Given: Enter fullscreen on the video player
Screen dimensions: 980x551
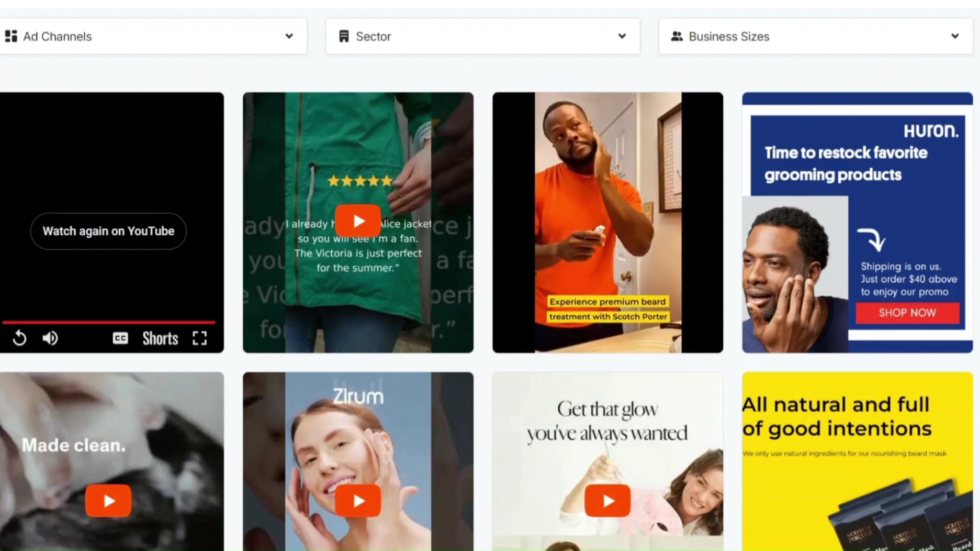Looking at the screenshot, I should pos(200,338).
